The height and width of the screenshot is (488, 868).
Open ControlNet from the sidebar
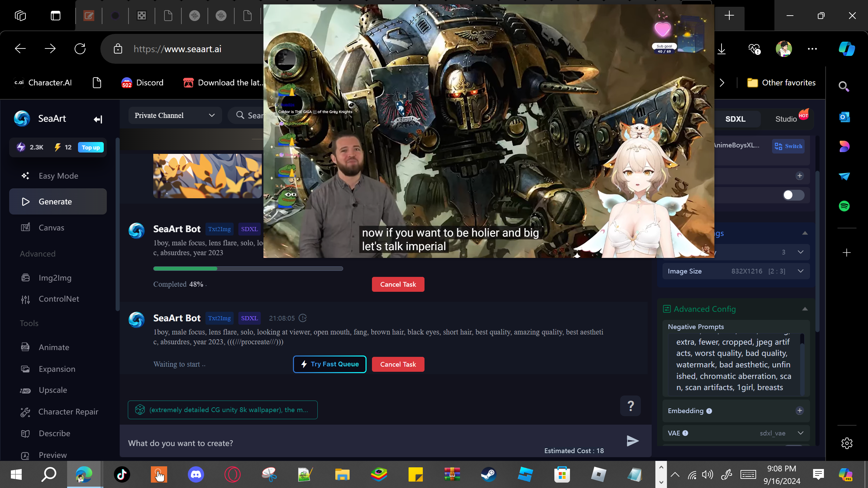(58, 299)
